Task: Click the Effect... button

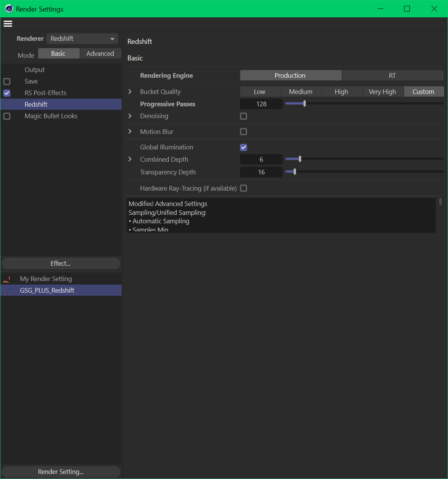Action: coord(61,263)
